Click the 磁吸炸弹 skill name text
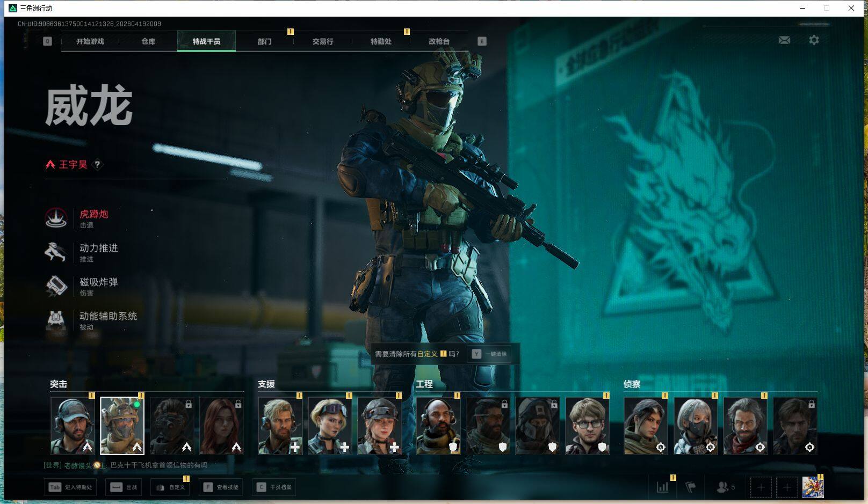Image resolution: width=868 pixels, height=504 pixels. pos(99,282)
